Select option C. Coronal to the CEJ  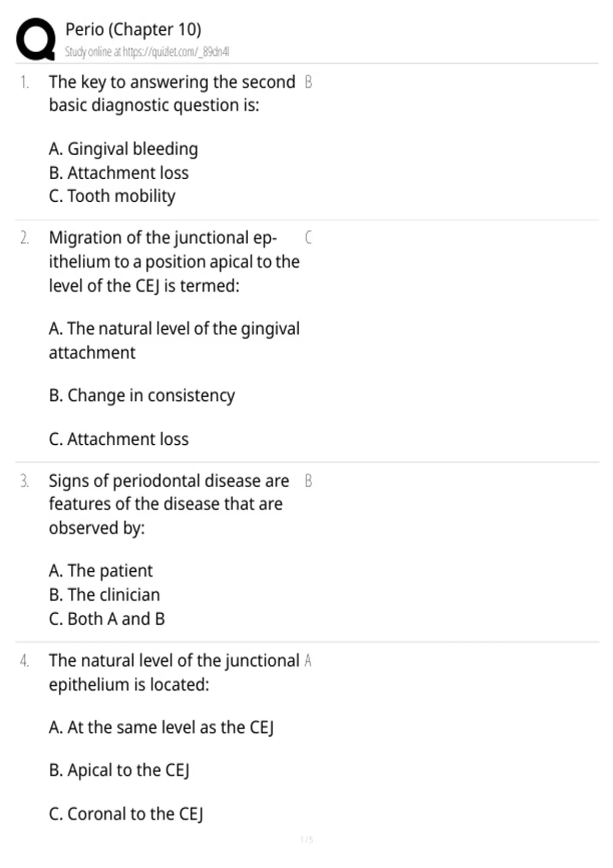pyautogui.click(x=126, y=814)
